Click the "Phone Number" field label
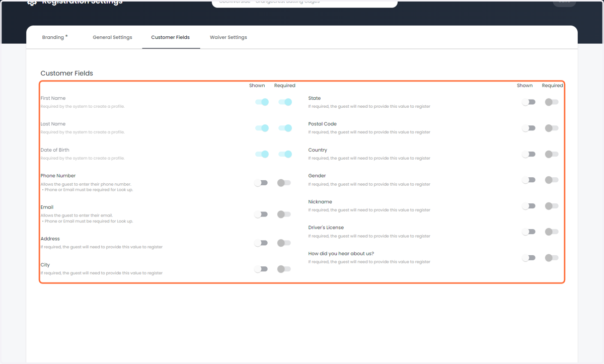The image size is (604, 364). (58, 176)
